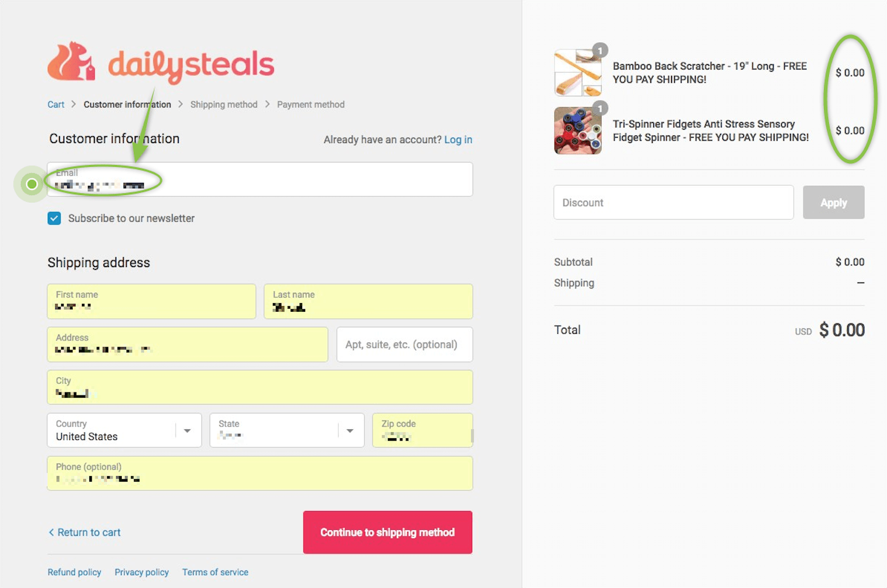Focus the Email input field
This screenshot has width=887, height=588.
260,179
